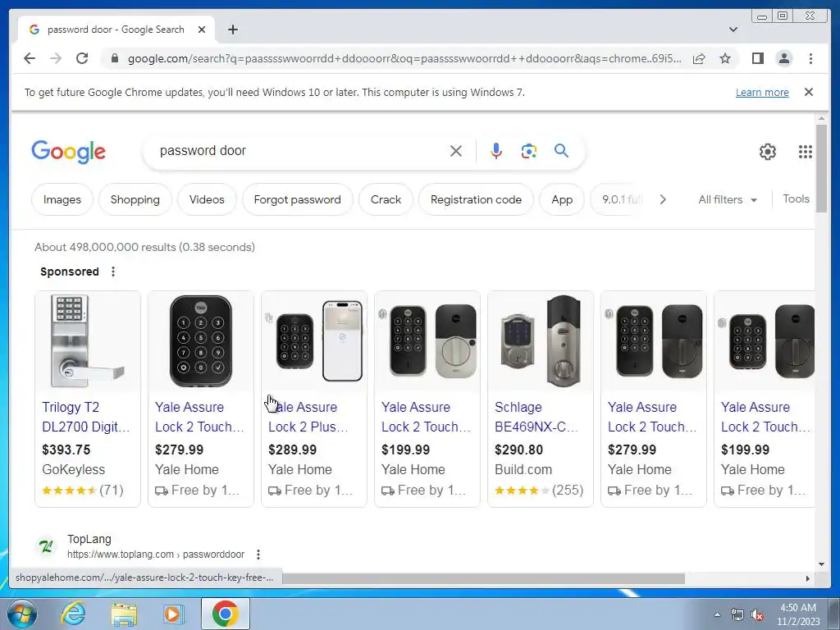Apply the Forgot password filter chip
Screen dimensions: 840x630
297,199
